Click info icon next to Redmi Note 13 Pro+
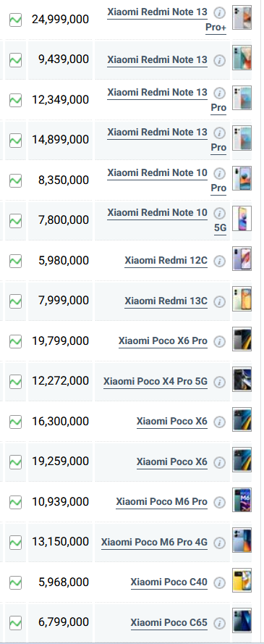This screenshot has height=644, width=264. 220,13
